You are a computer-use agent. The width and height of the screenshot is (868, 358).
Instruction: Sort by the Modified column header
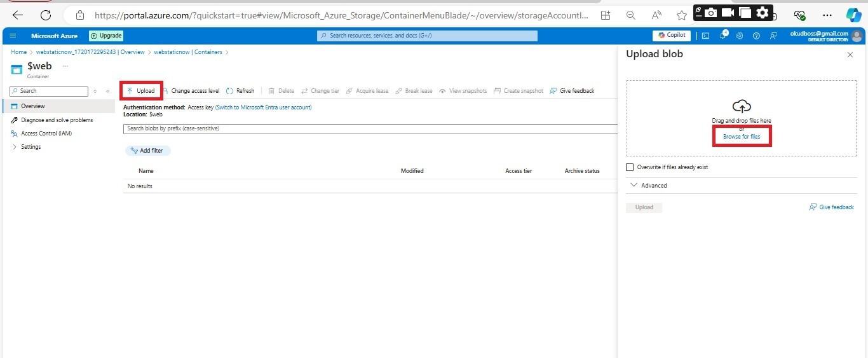point(412,171)
